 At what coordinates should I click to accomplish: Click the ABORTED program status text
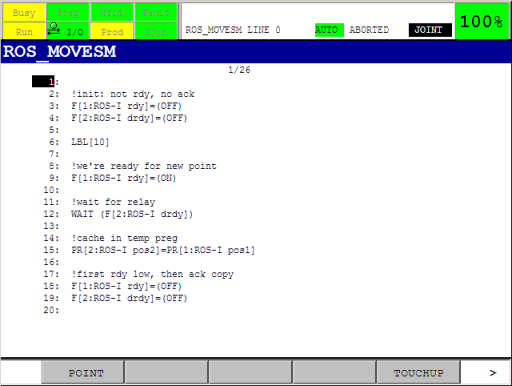[x=369, y=30]
